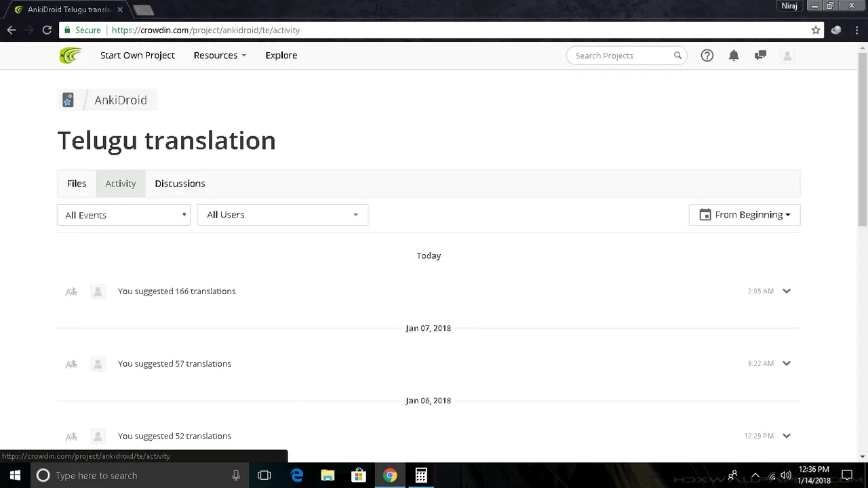The image size is (868, 488).
Task: Click the search magnifier icon
Action: pos(677,56)
